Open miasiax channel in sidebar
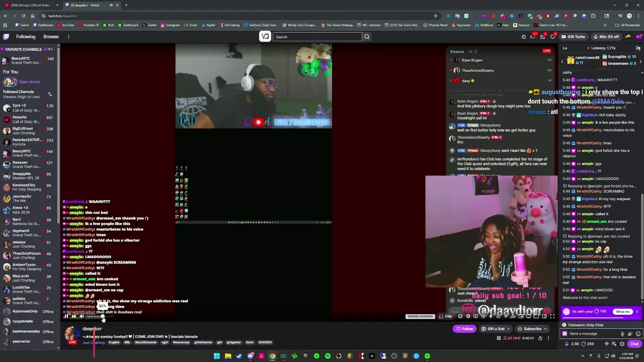Viewport: 644px width, 362px height. pyautogui.click(x=29, y=244)
